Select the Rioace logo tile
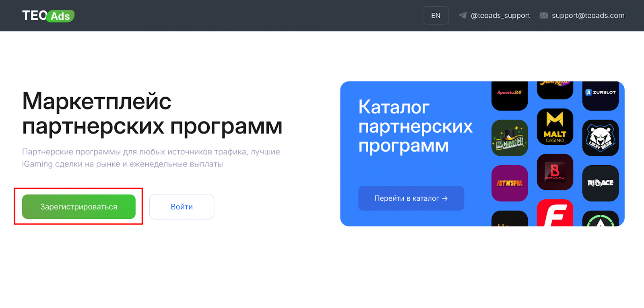 601,183
